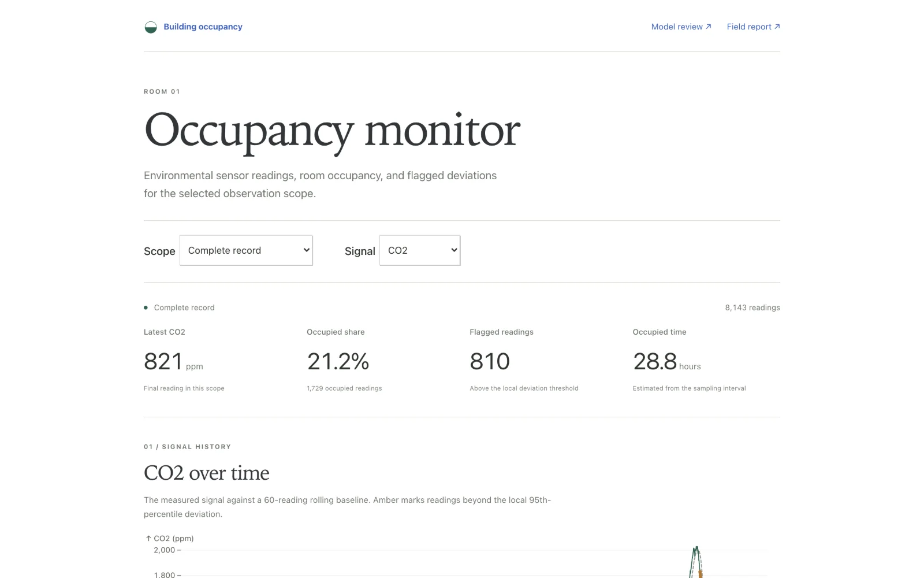Click the 810 Flagged readings value
This screenshot has width=924, height=578.
[490, 362]
